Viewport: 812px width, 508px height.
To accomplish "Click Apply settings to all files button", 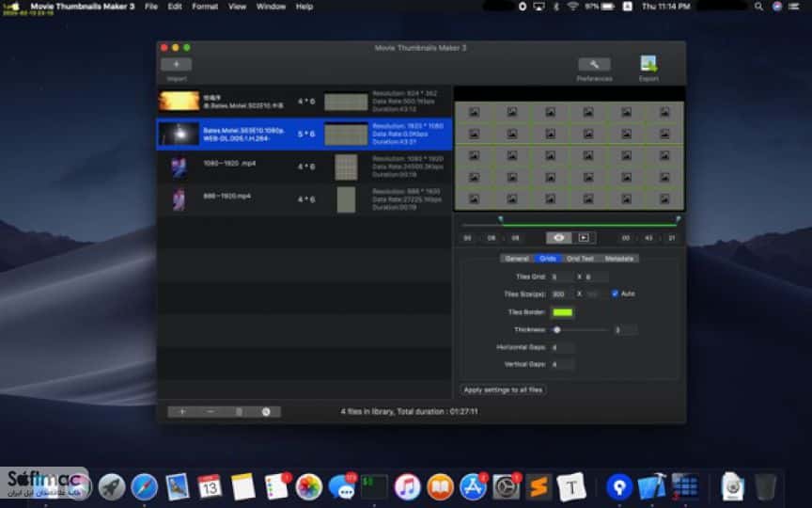I will coord(503,389).
